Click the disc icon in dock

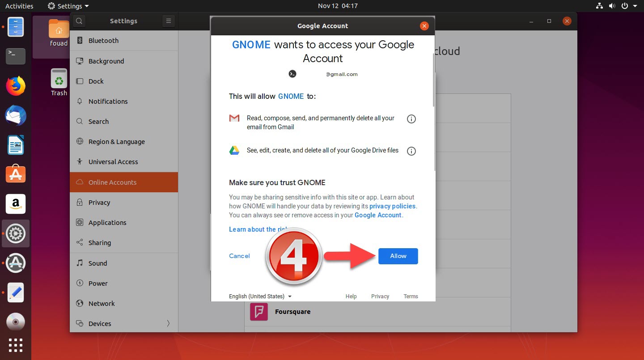(x=16, y=322)
